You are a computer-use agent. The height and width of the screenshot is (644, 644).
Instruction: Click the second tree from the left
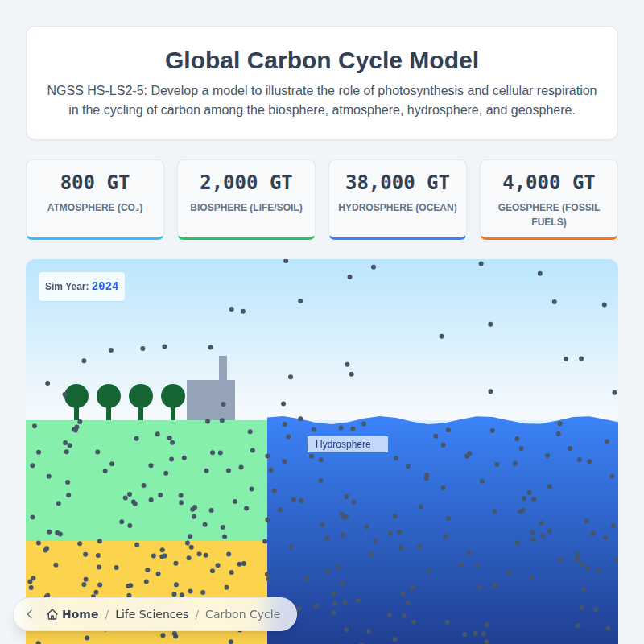pos(109,396)
